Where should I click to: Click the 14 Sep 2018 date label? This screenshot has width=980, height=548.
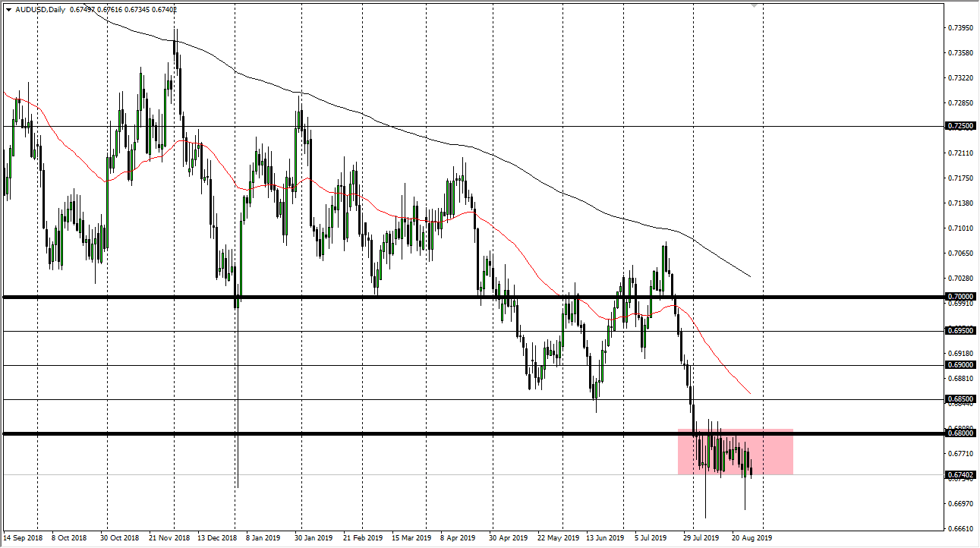24,537
